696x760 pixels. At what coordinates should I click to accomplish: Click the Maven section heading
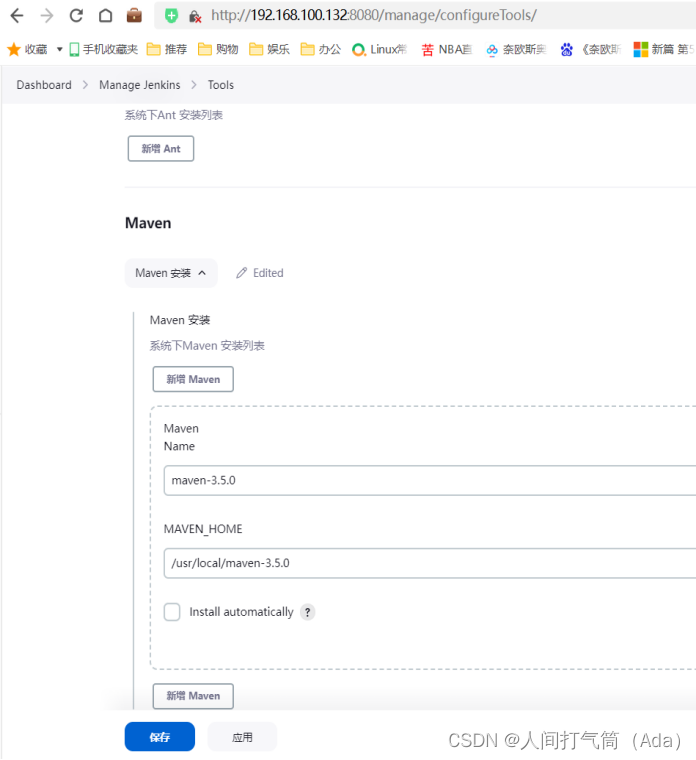pos(148,223)
